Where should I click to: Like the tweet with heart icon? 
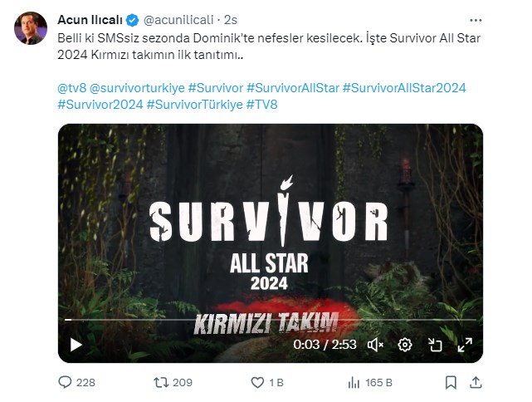[258, 383]
